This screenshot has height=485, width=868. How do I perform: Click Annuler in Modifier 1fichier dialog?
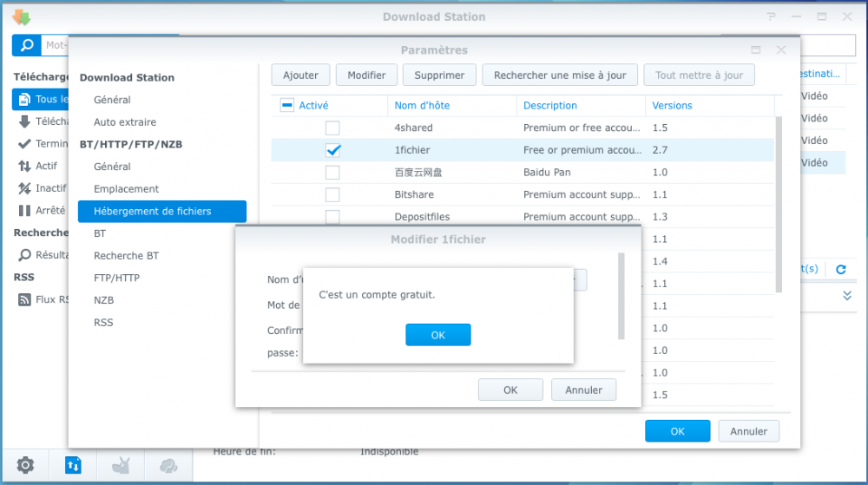[583, 390]
